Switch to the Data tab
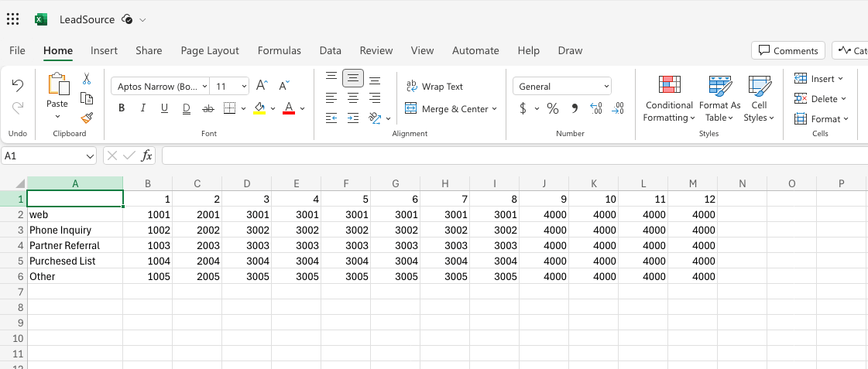Viewport: 868px width, 369px height. coord(330,50)
